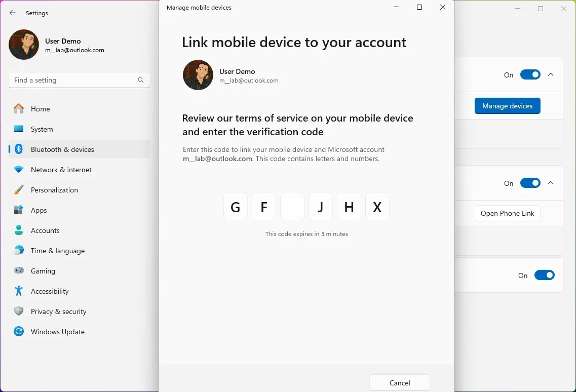Click the code box showing J

pyautogui.click(x=321, y=206)
